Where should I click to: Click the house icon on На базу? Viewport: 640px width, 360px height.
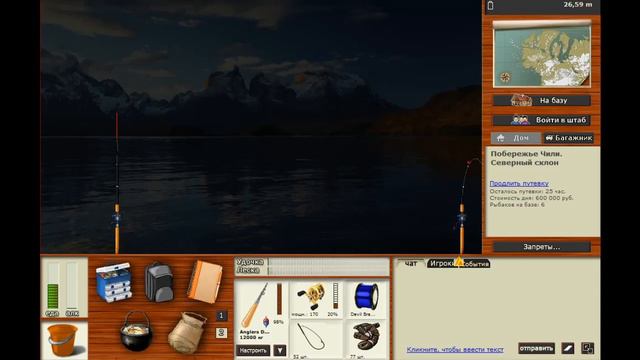click(521, 100)
